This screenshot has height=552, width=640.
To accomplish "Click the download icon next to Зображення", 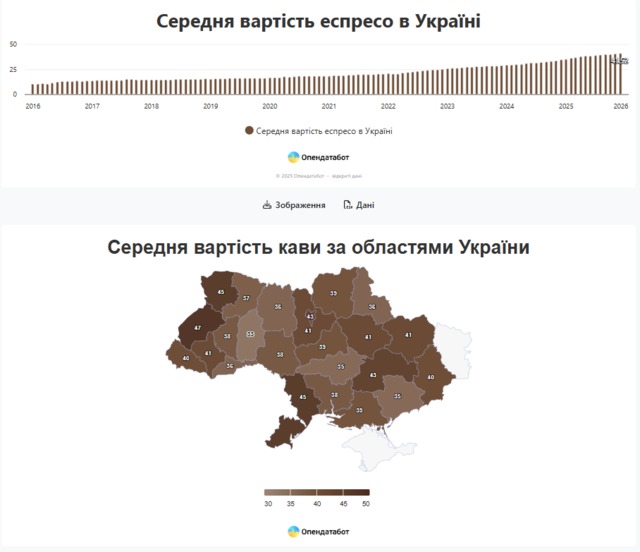I will click(x=267, y=205).
